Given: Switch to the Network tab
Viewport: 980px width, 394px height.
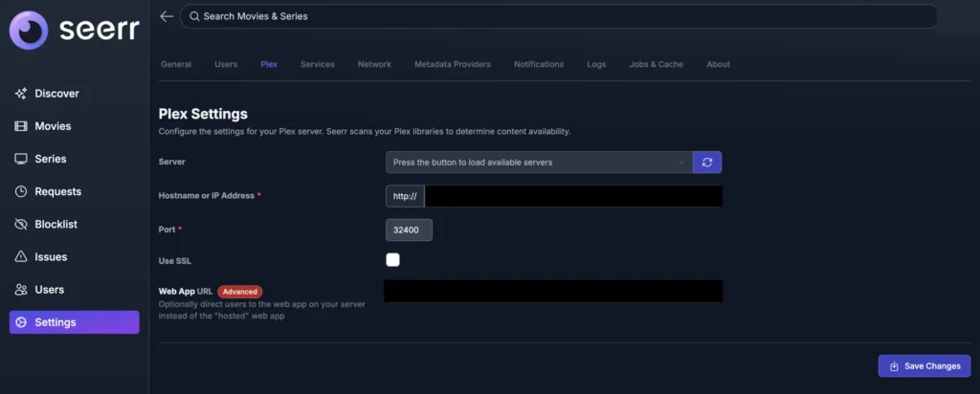Looking at the screenshot, I should [374, 64].
